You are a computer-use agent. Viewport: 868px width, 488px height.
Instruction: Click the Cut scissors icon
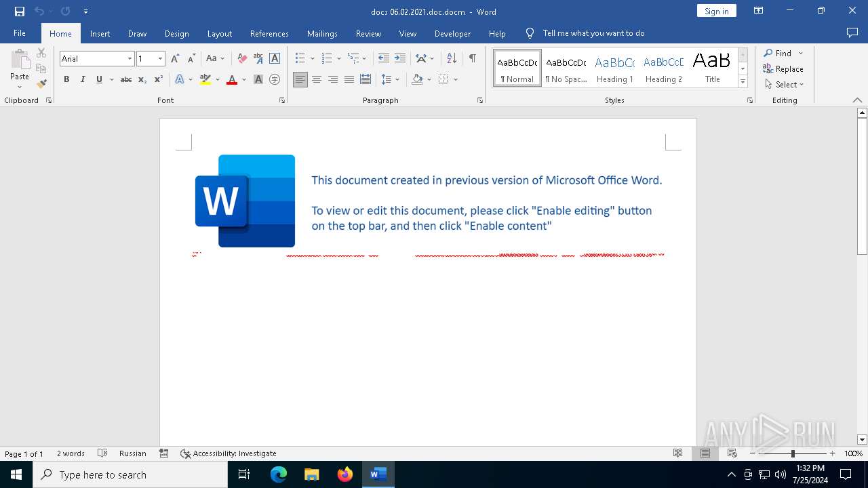41,53
